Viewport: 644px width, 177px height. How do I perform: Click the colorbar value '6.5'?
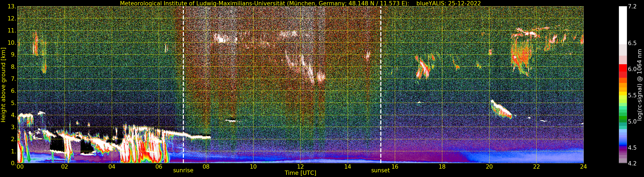click(x=632, y=43)
